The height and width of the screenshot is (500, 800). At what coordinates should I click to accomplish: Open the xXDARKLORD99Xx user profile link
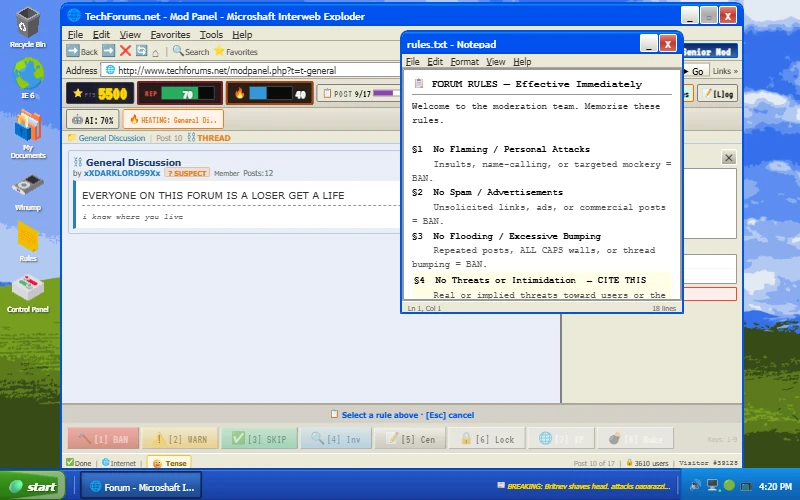(x=122, y=173)
